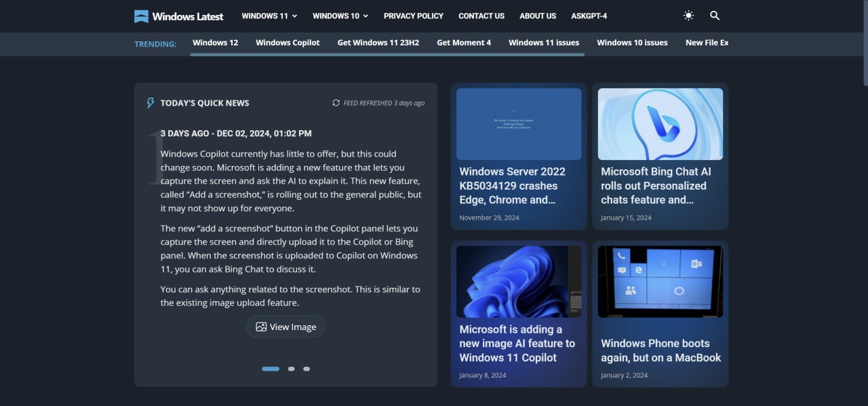Open the Windows 10 issues trending link
This screenshot has width=868, height=406.
click(632, 43)
